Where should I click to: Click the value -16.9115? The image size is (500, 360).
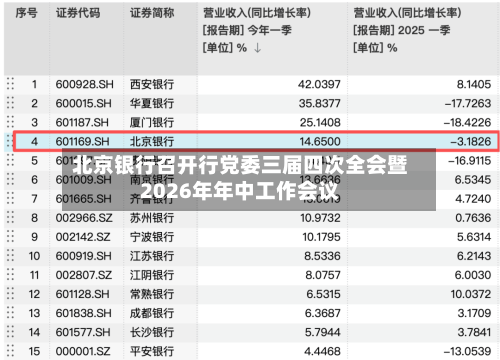(x=469, y=161)
